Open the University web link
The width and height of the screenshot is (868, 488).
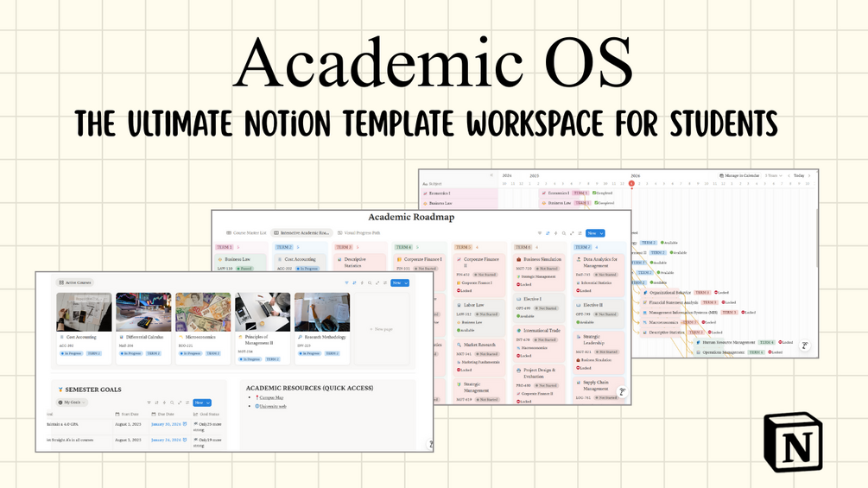[x=273, y=407]
